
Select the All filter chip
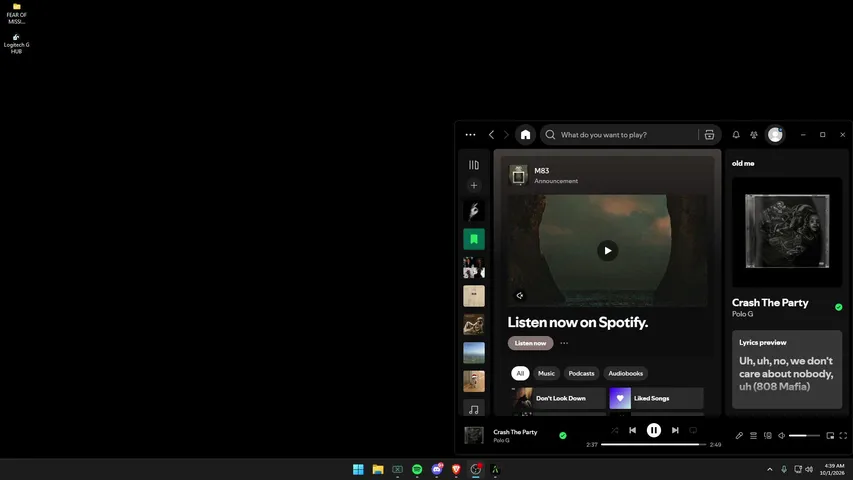[x=520, y=373]
